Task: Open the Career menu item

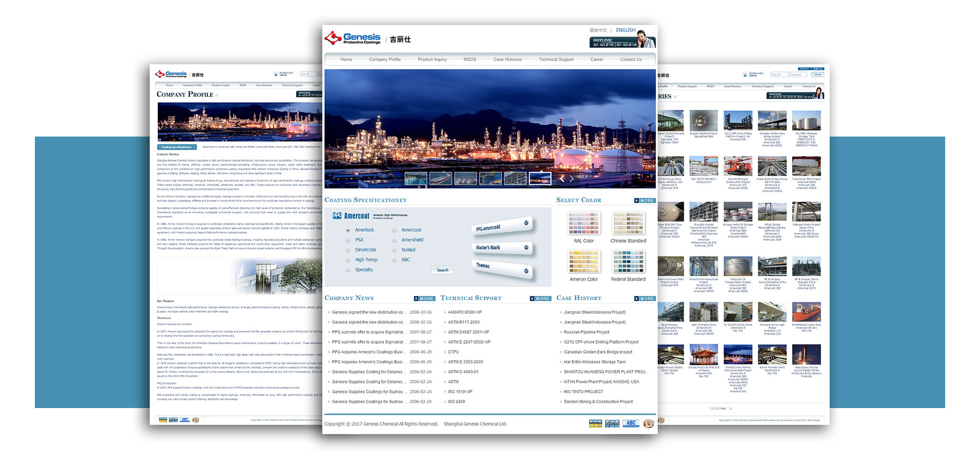Action: point(597,59)
